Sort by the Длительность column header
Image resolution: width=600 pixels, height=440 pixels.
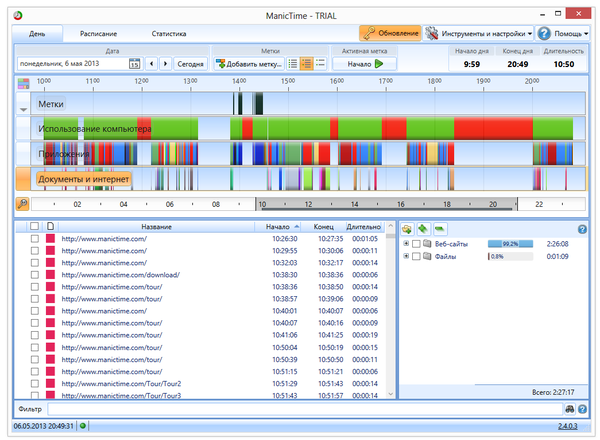[x=364, y=227]
